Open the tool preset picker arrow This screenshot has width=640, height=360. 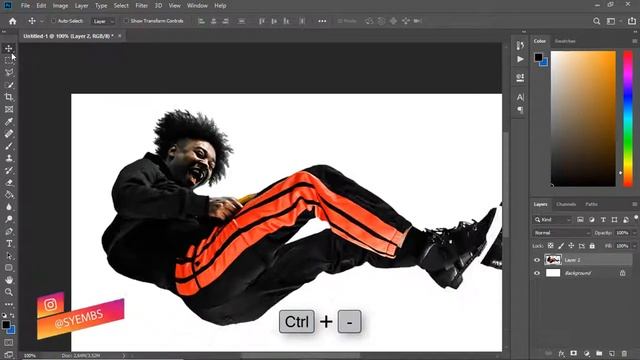pos(42,21)
